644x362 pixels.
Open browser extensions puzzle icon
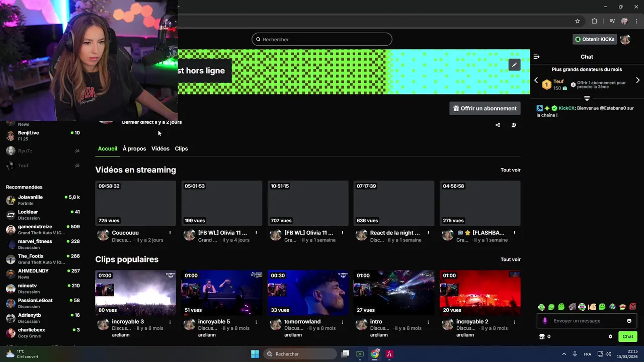click(x=595, y=21)
